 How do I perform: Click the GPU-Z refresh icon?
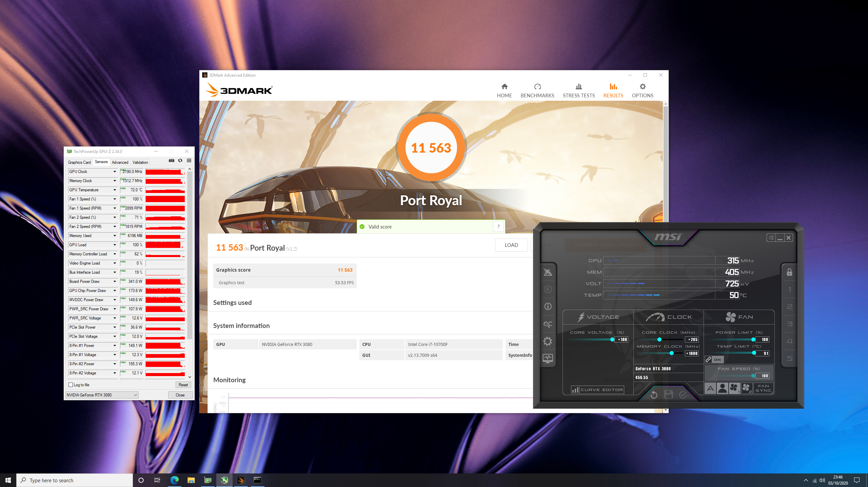click(180, 161)
